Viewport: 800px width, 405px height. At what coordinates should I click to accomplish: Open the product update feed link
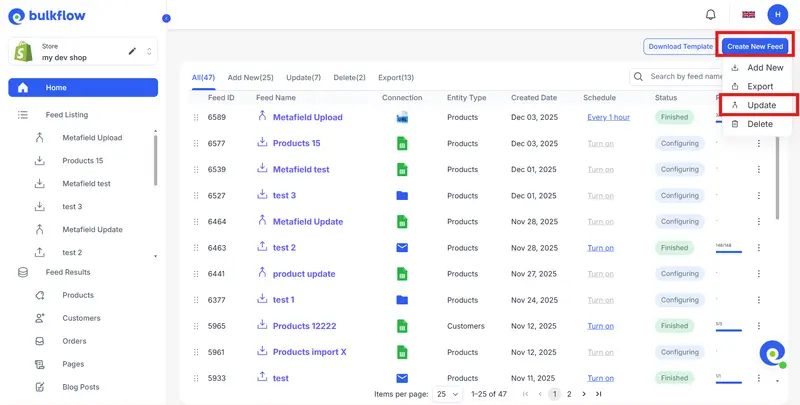click(304, 274)
